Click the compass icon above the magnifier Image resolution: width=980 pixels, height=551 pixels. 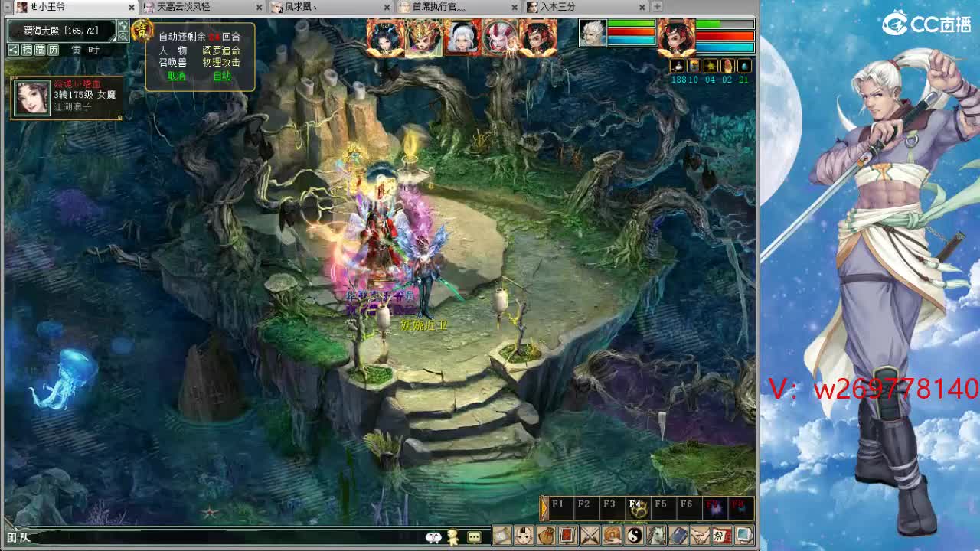(122, 26)
